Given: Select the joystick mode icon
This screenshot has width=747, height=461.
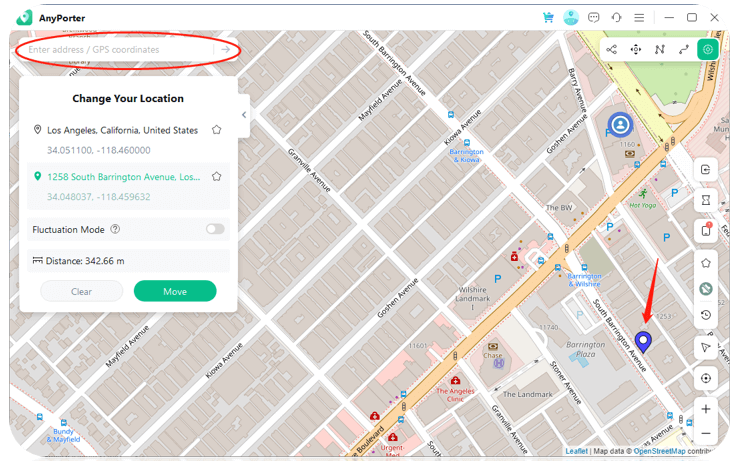Looking at the screenshot, I should 636,50.
